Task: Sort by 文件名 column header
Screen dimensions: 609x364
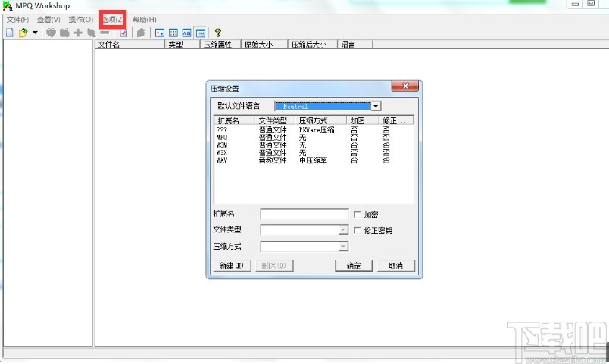Action: (130, 44)
